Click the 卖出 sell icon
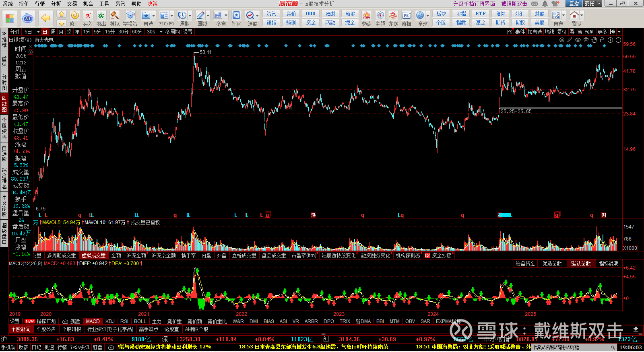 (x=101, y=15)
